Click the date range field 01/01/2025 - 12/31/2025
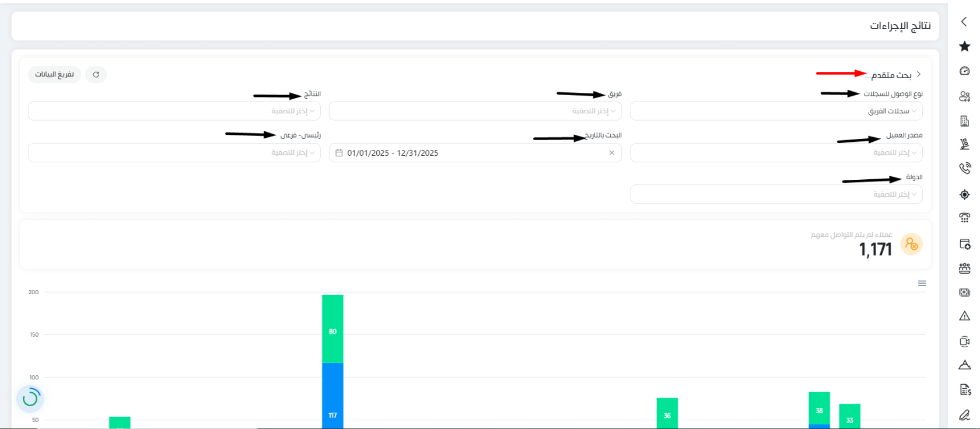The height and width of the screenshot is (429, 980). click(475, 152)
